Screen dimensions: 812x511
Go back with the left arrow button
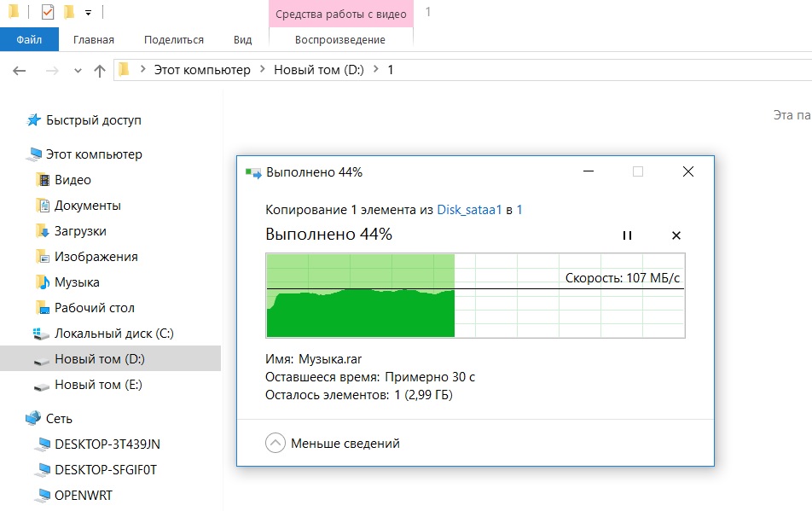pos(19,71)
